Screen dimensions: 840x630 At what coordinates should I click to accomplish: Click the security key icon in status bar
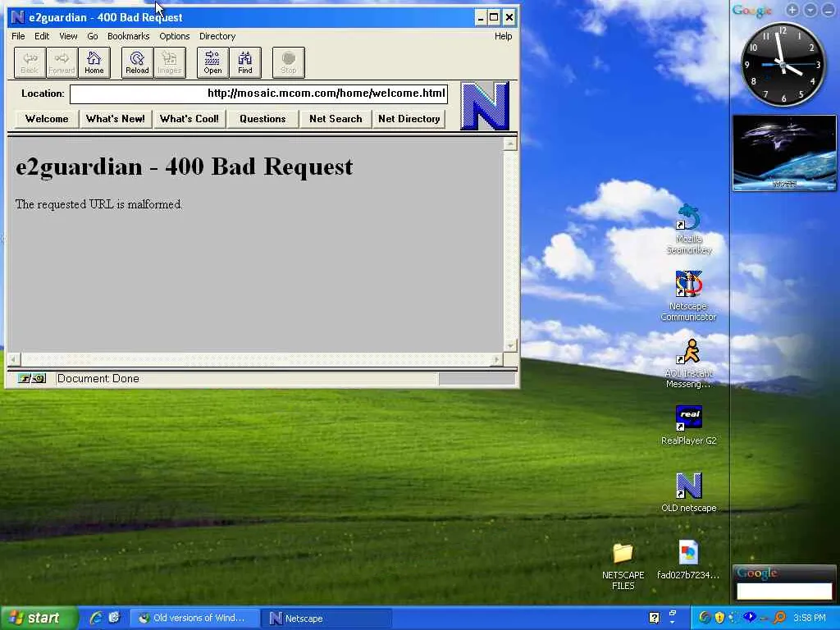pos(31,379)
